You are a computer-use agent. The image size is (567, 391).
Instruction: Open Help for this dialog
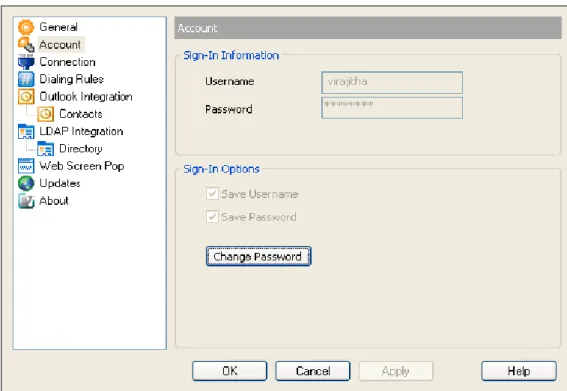519,371
